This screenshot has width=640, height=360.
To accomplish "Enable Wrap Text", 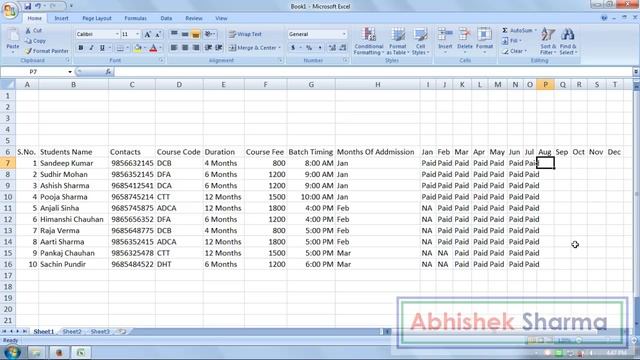I will point(245,34).
